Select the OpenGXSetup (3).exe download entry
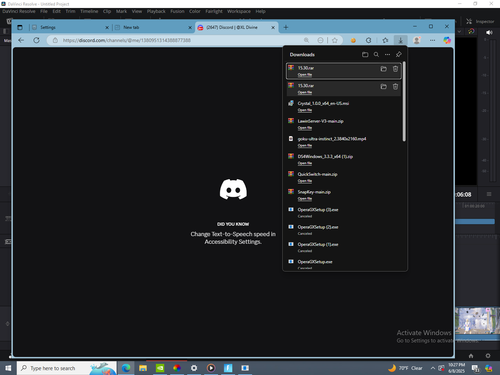 [343, 212]
